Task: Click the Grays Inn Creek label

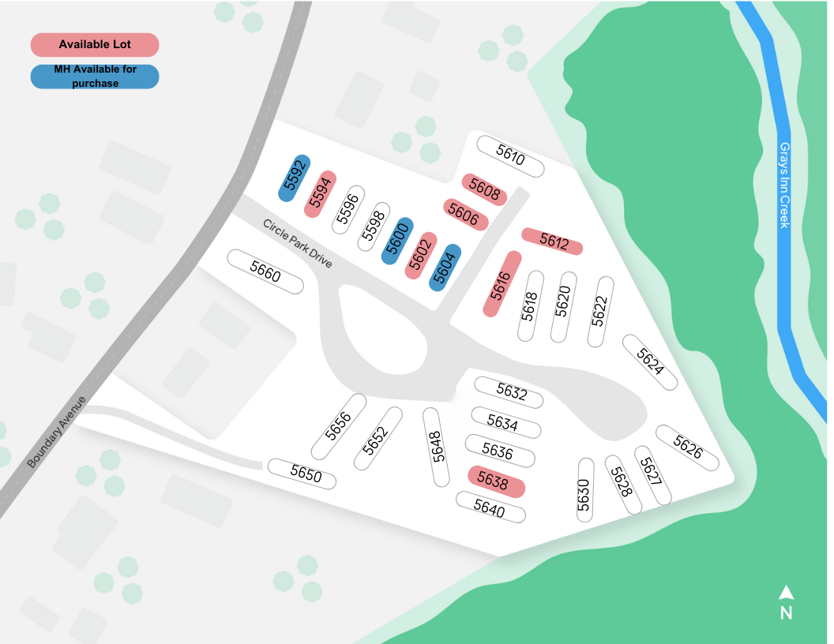Action: (784, 185)
